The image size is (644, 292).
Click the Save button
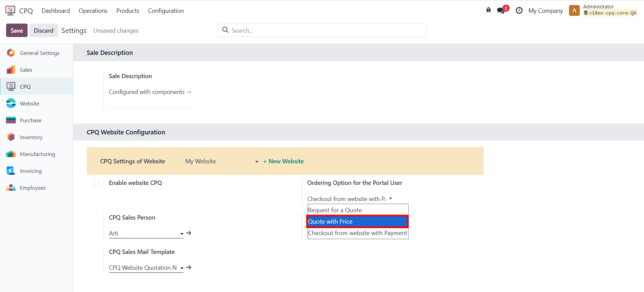tap(16, 30)
